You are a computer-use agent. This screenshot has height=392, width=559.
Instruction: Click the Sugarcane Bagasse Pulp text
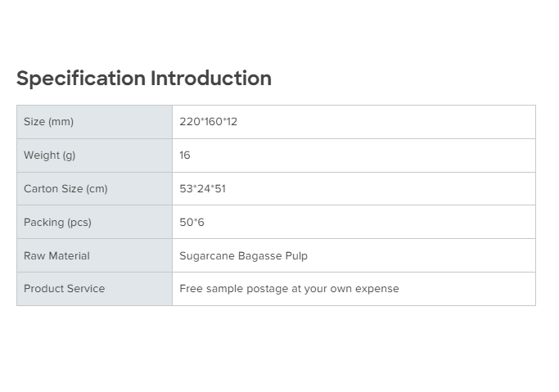tap(243, 256)
